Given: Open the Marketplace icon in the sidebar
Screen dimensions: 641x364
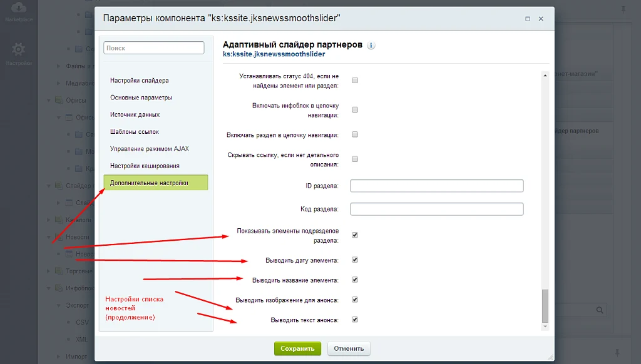Looking at the screenshot, I should tap(18, 8).
